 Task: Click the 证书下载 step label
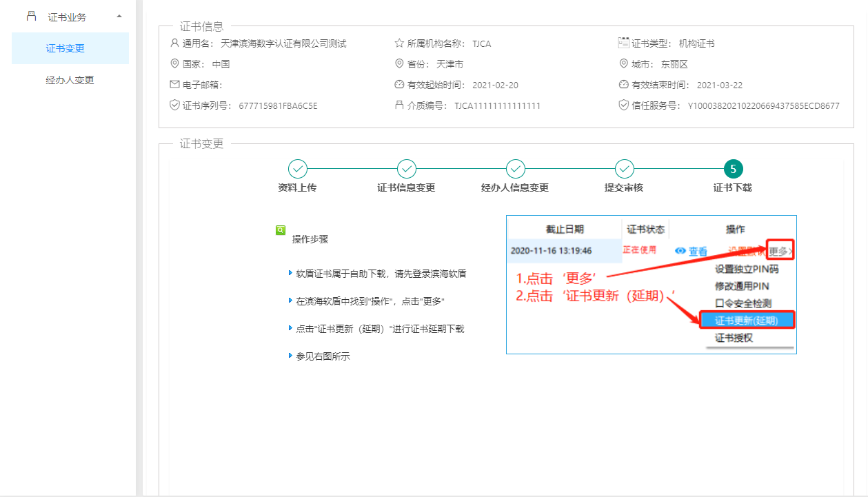click(732, 187)
